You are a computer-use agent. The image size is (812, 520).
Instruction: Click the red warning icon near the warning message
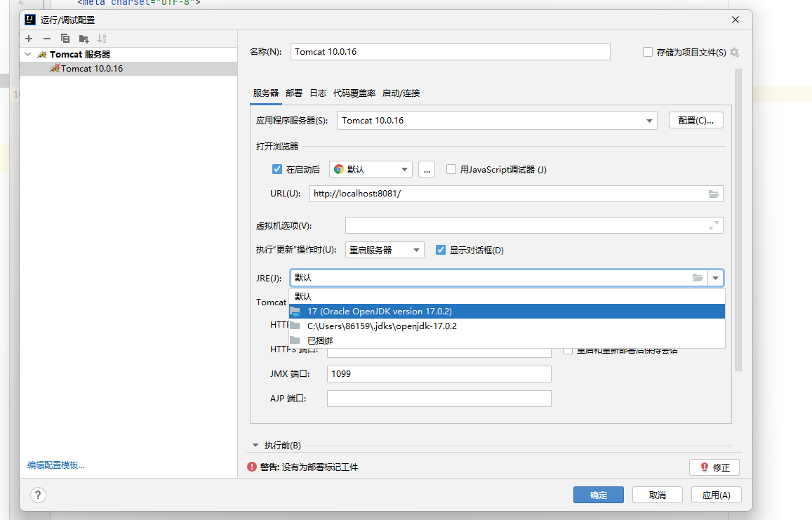pyautogui.click(x=252, y=467)
